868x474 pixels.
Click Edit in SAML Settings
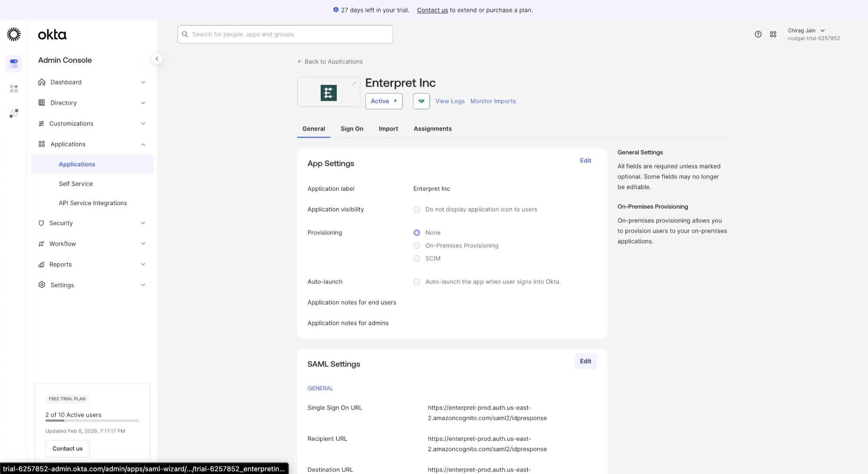[x=585, y=361]
